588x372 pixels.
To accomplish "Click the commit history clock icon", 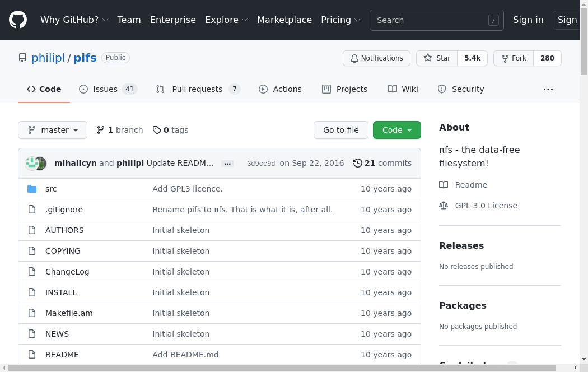I will (x=357, y=163).
